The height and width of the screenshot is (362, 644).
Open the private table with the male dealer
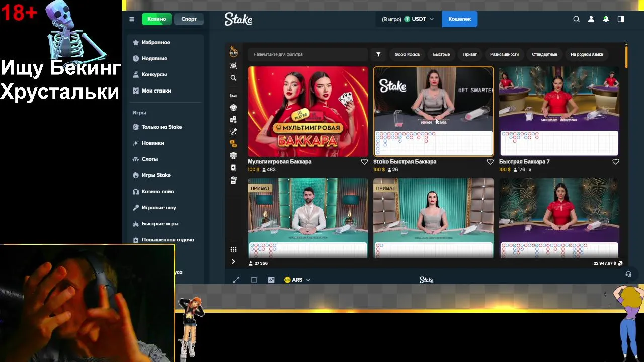[x=308, y=219]
